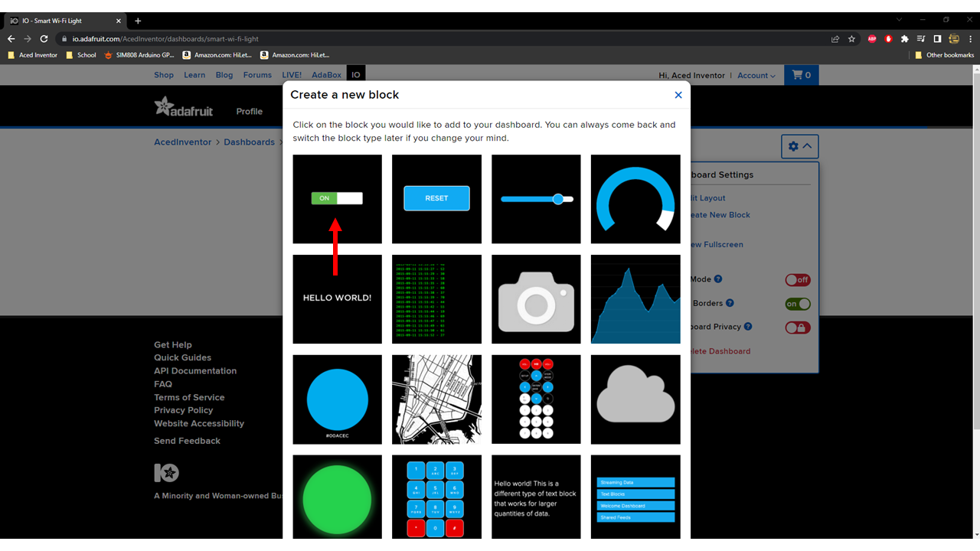Screen dimensions: 980x551
Task: Toggle dark Mode switch currently off
Action: pos(797,280)
